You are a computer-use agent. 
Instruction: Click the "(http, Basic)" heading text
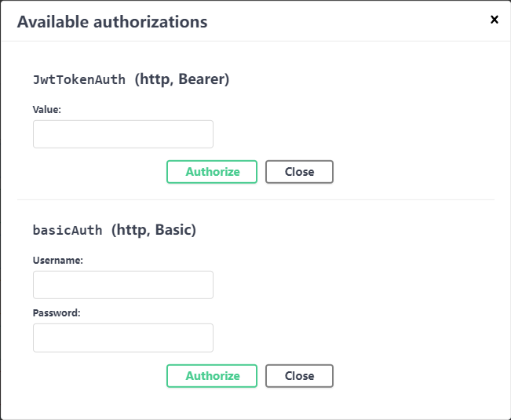154,230
